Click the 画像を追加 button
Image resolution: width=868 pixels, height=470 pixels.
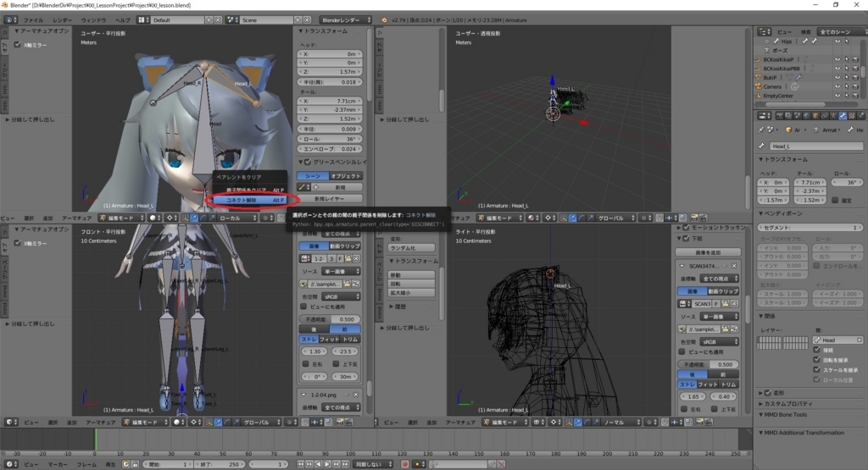coord(708,252)
